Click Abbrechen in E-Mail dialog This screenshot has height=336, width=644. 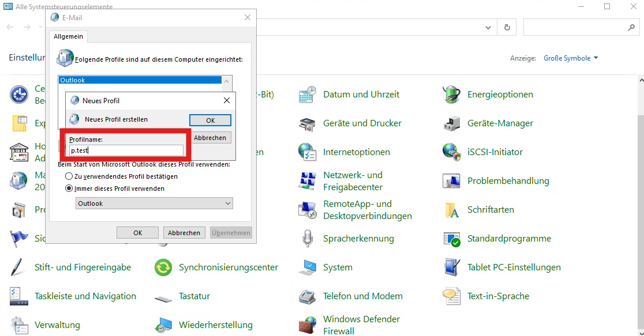point(184,233)
